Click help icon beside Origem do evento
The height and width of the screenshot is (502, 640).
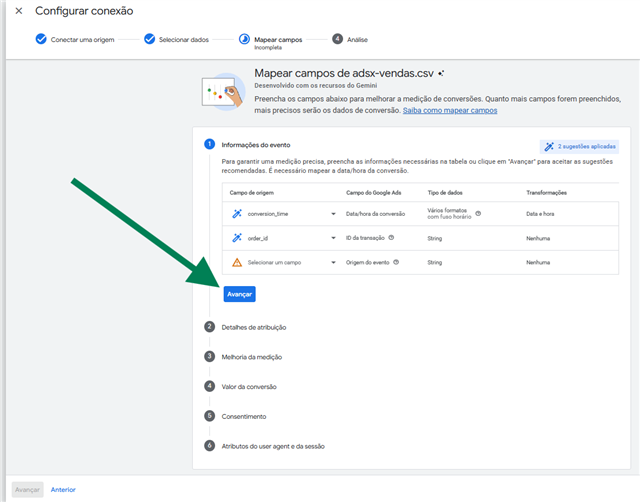tap(396, 262)
